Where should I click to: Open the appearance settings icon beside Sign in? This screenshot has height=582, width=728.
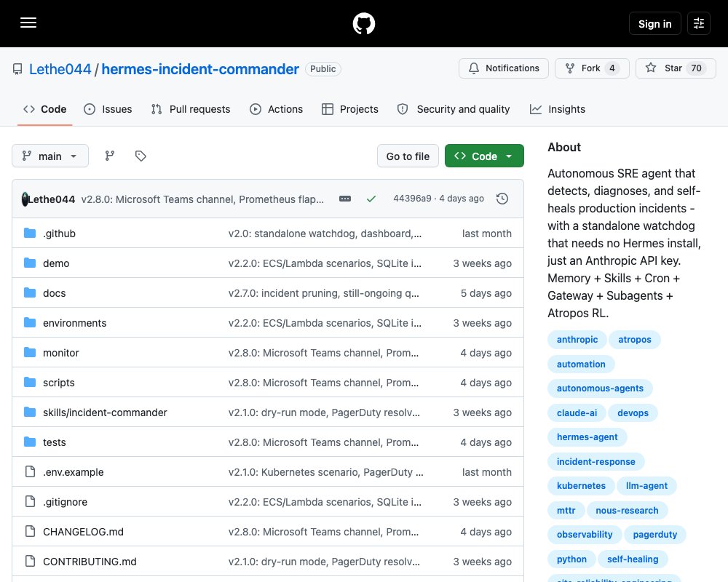699,23
